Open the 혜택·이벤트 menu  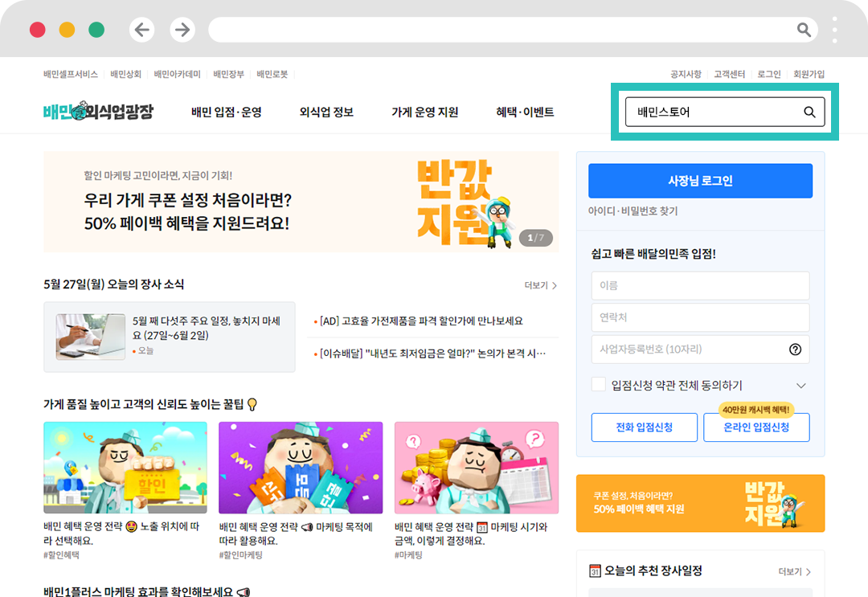(525, 112)
